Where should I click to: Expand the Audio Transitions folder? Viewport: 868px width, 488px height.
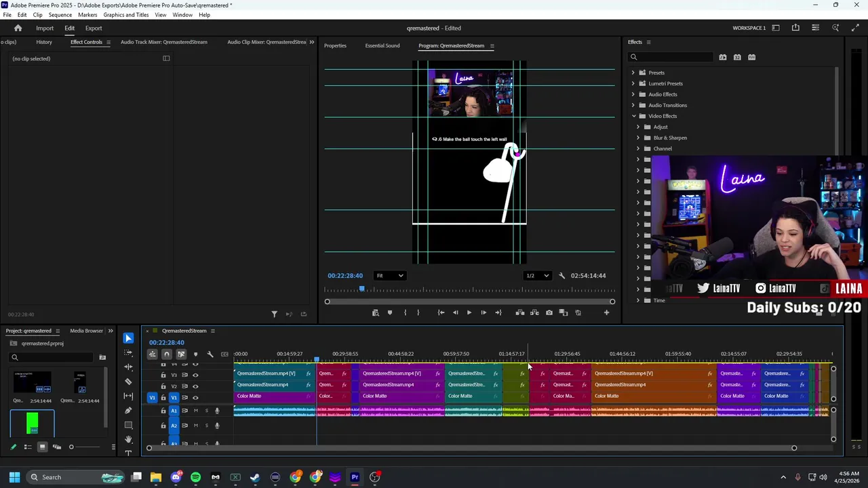(633, 105)
